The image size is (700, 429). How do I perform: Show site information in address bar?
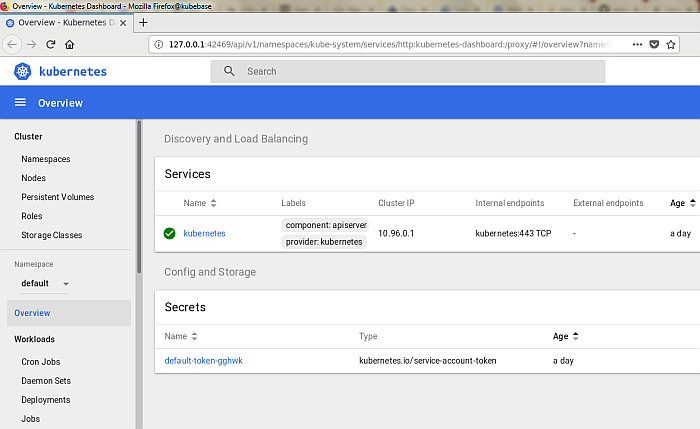[158, 44]
